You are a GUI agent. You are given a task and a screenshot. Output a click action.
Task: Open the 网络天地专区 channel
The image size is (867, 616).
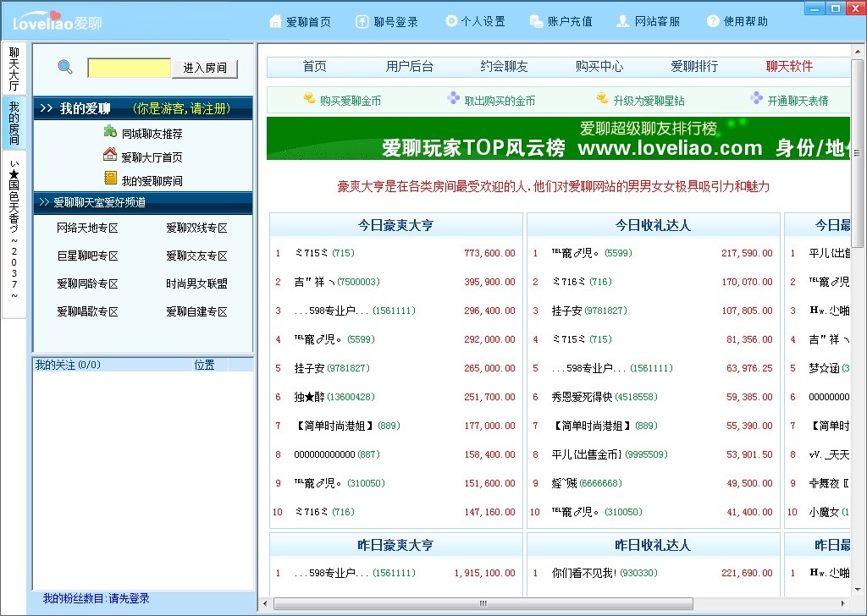[x=87, y=228]
